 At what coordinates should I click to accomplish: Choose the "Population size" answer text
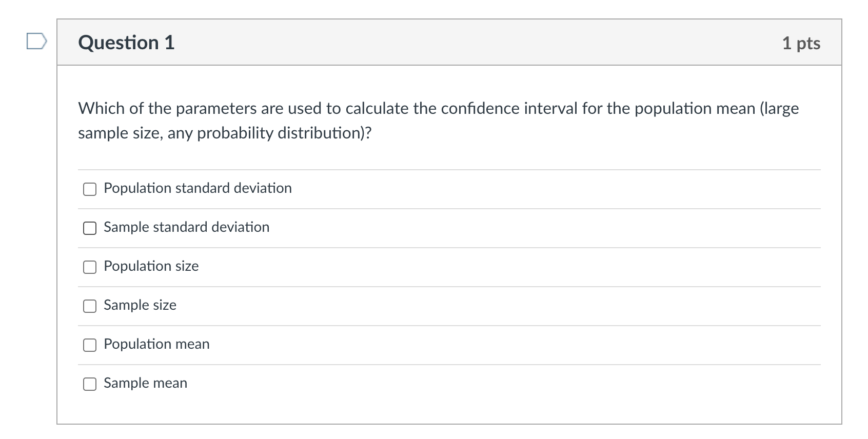pos(151,266)
